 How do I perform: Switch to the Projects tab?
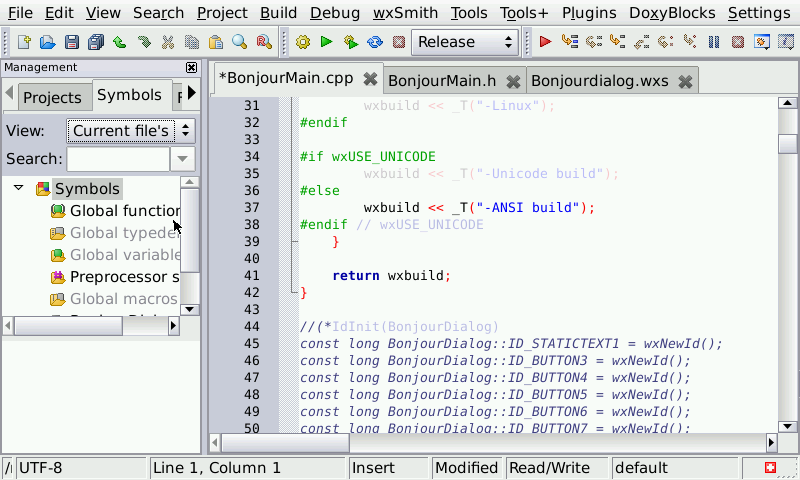pos(52,97)
